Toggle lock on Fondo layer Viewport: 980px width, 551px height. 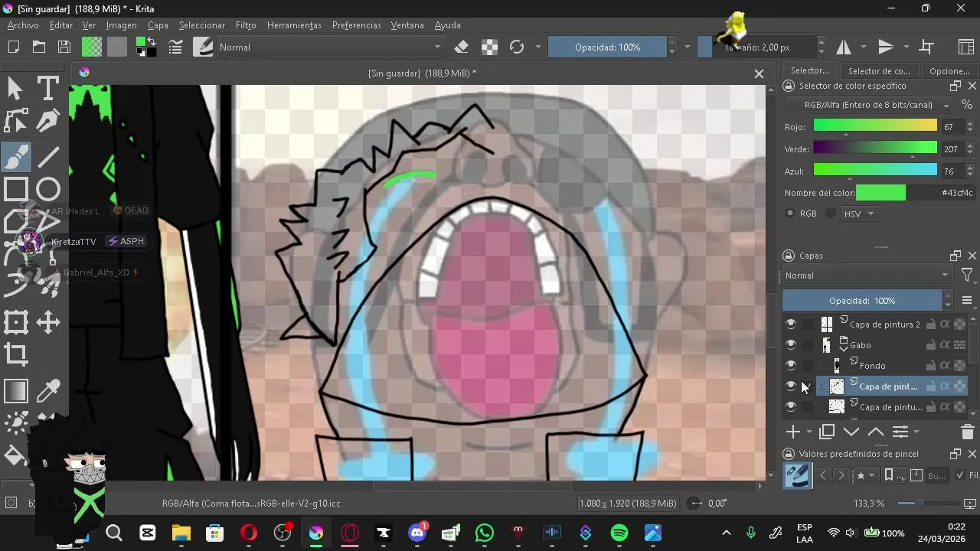coord(931,366)
